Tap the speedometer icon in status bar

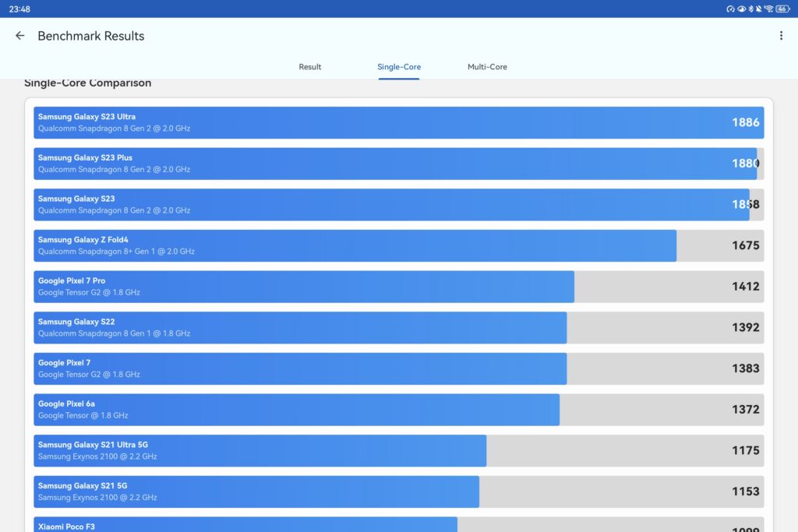(730, 9)
